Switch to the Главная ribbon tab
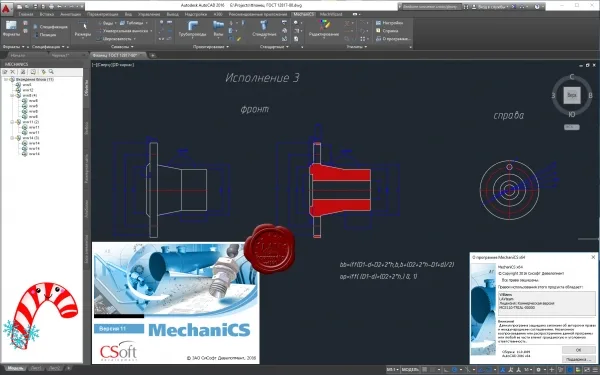600x375 pixels. click(26, 14)
